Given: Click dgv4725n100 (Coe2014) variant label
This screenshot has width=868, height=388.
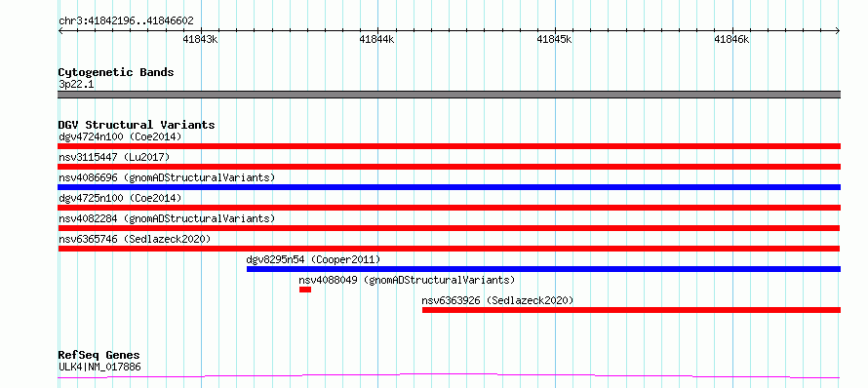Looking at the screenshot, I should click(x=120, y=198).
